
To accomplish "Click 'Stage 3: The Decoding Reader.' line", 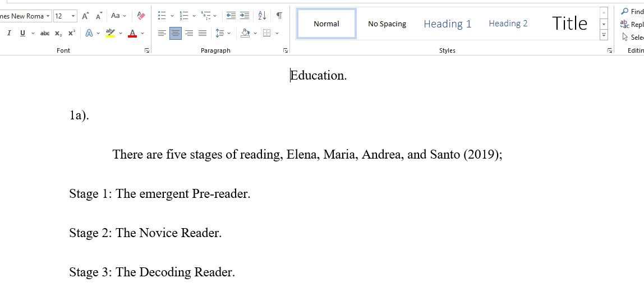I will 152,272.
